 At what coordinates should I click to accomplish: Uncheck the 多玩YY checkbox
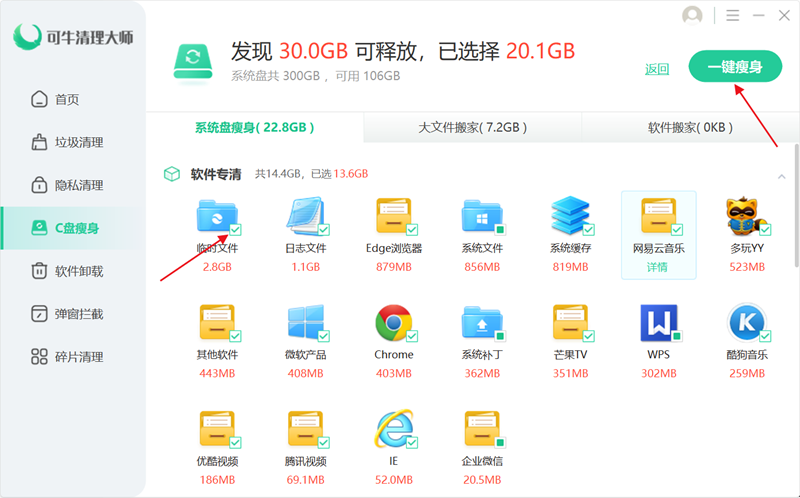[765, 230]
